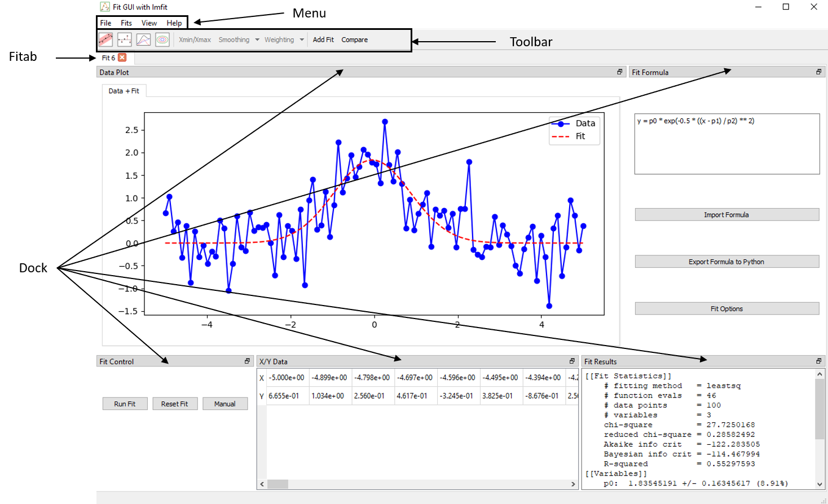Select the Data + Fit plot tab
828x504 pixels.
pyautogui.click(x=124, y=91)
